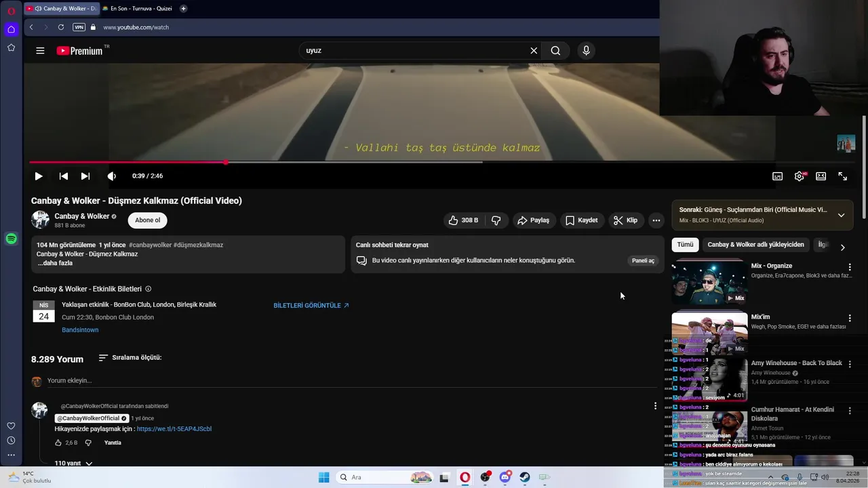The image size is (868, 488).
Task: Open options for Amy Winehouse video
Action: click(x=850, y=364)
